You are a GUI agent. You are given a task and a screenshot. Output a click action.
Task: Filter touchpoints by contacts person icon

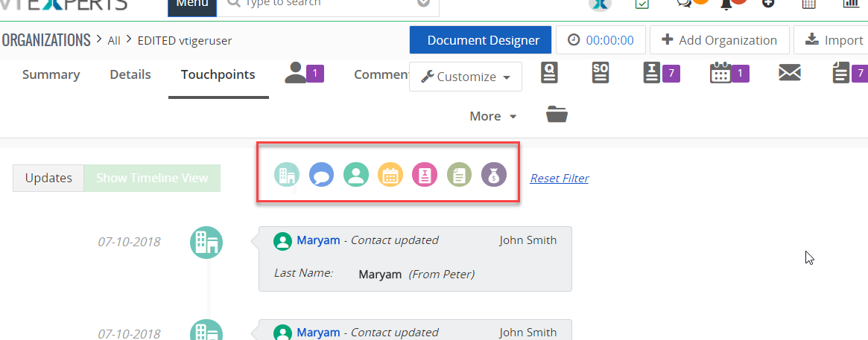[x=356, y=175]
